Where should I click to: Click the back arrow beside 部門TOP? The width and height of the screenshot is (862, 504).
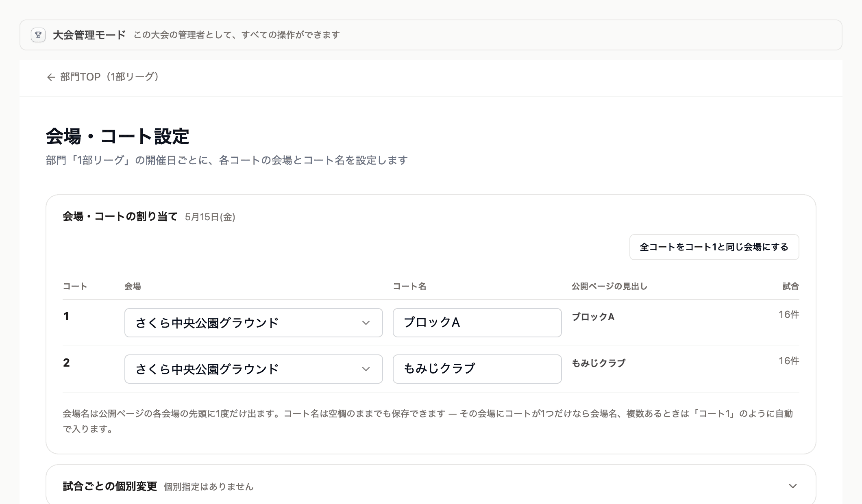click(51, 77)
